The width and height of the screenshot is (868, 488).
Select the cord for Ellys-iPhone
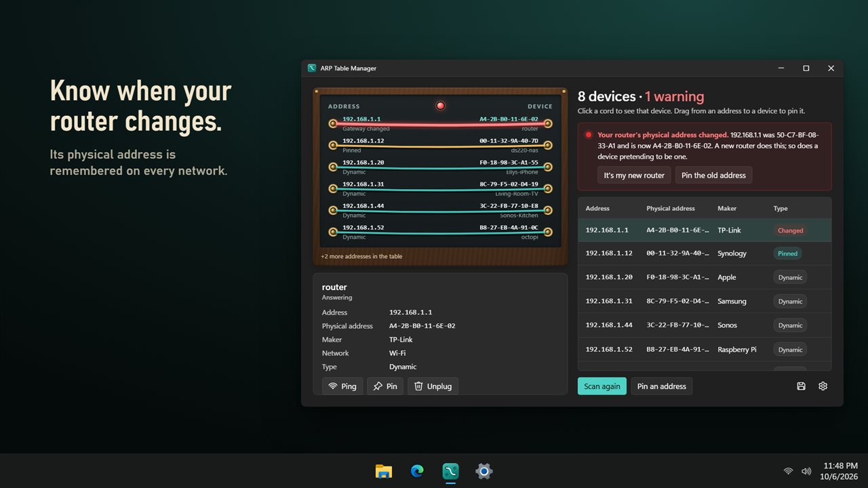440,167
